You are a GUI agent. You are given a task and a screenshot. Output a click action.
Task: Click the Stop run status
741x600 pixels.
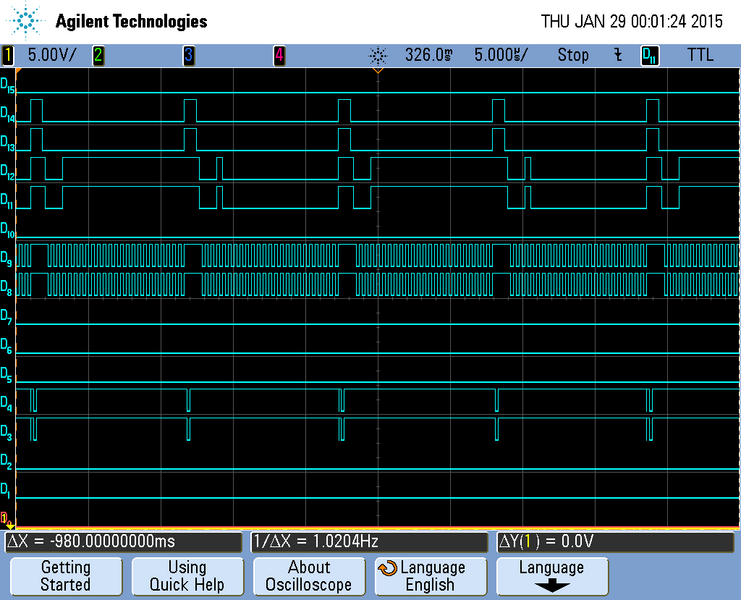click(x=573, y=55)
